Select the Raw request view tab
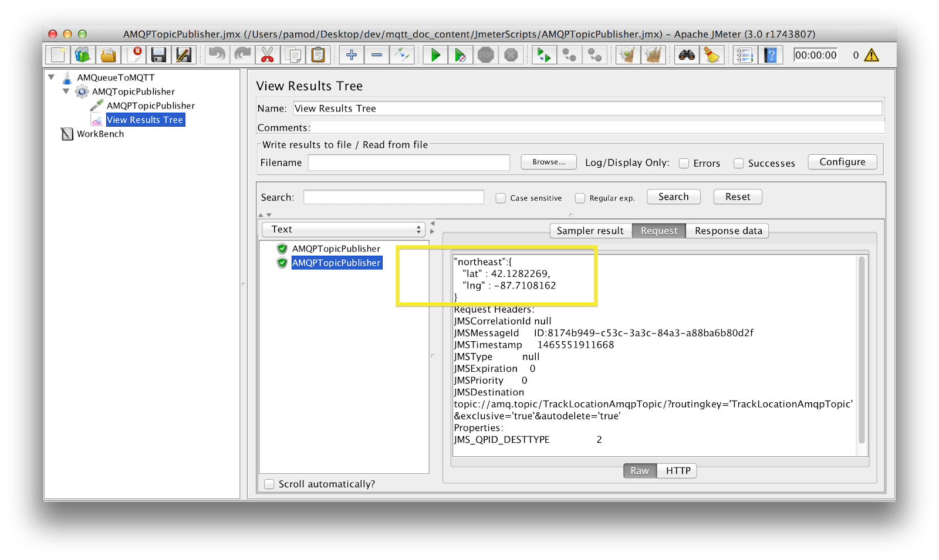 (x=640, y=471)
